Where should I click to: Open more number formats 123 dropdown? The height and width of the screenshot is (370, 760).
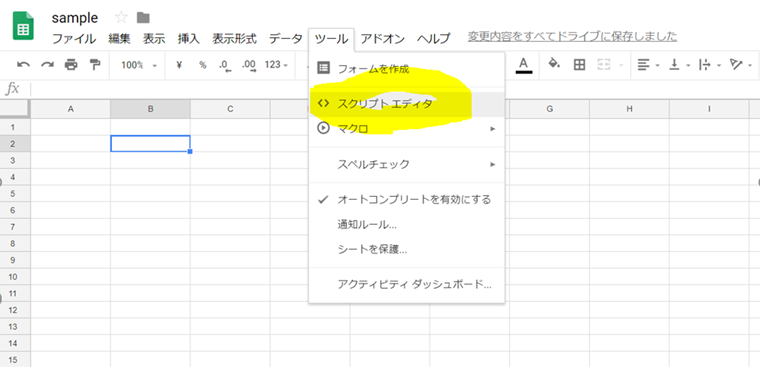[x=276, y=64]
